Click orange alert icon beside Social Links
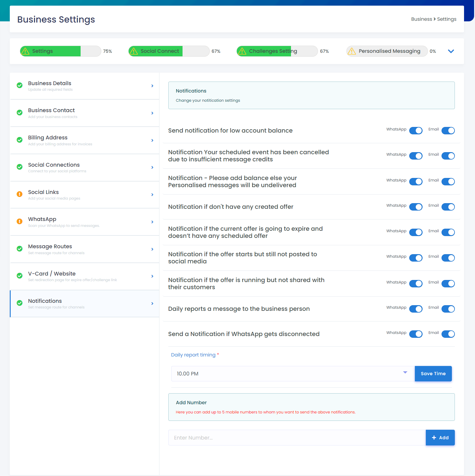This screenshot has width=475, height=476. (20, 194)
